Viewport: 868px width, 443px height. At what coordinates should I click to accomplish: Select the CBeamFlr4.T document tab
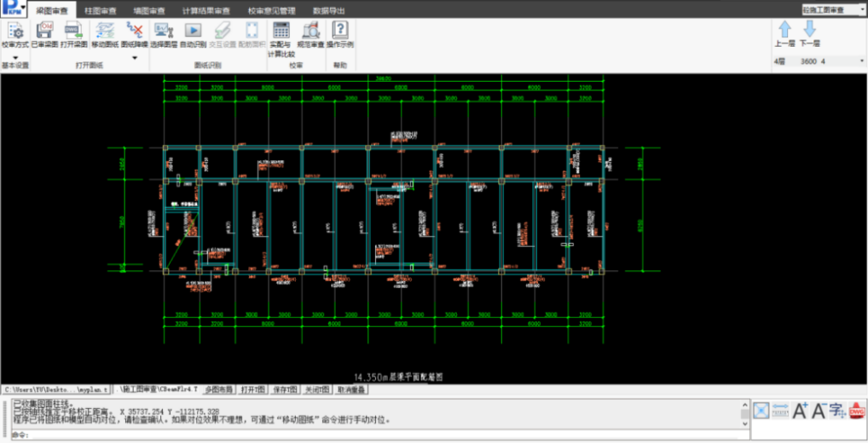(x=159, y=389)
